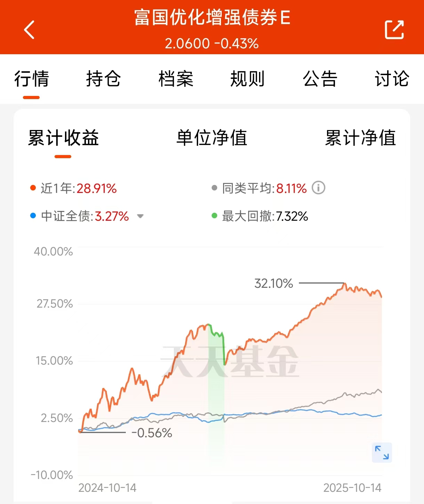Show the 单位净值 chart
This screenshot has width=424, height=504.
[x=212, y=138]
